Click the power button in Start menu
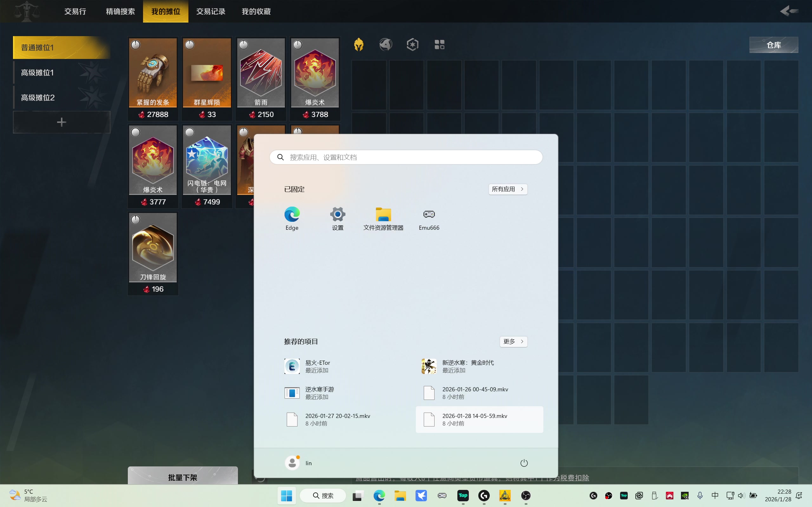This screenshot has width=812, height=507. 524,463
